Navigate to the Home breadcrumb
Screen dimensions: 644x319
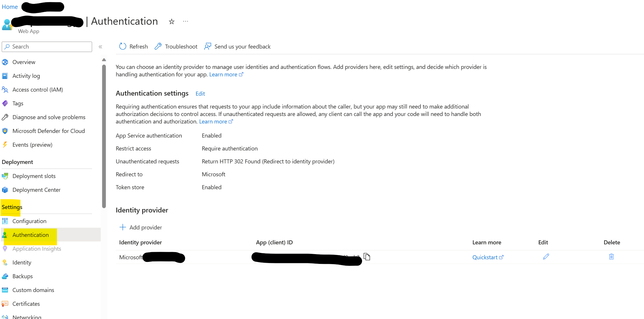10,7
